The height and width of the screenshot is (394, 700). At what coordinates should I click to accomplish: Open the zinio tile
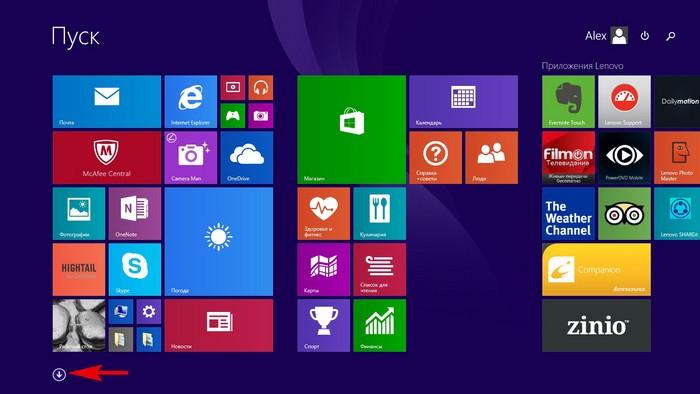point(596,325)
